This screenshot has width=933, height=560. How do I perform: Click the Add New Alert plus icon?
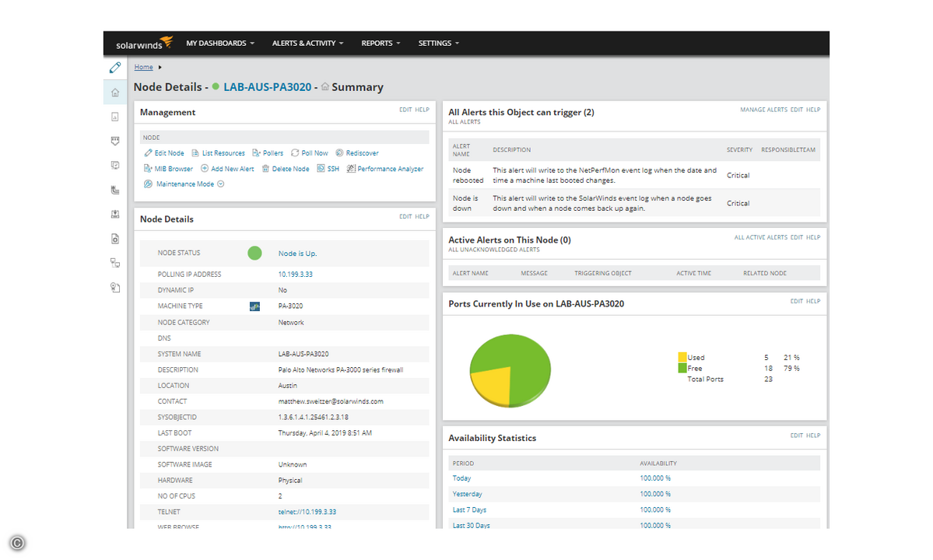coord(205,169)
